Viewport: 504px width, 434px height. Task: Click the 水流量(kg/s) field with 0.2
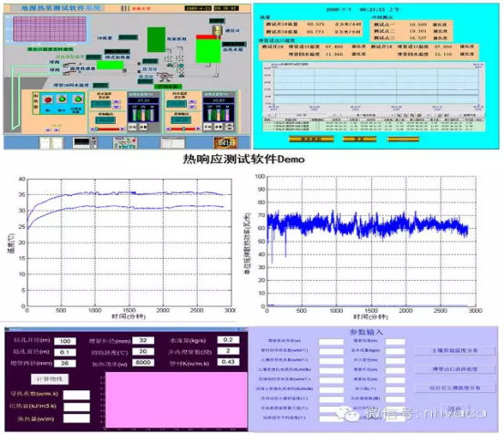(228, 340)
